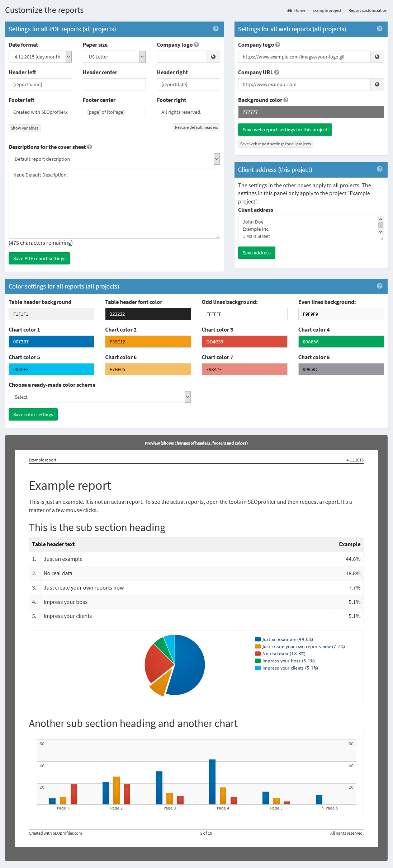Open Example project breadcrumb link
393x868 pixels.
point(327,10)
